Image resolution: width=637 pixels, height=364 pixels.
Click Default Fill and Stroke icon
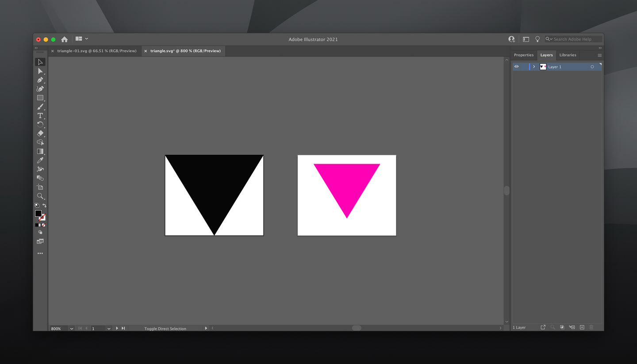[37, 205]
